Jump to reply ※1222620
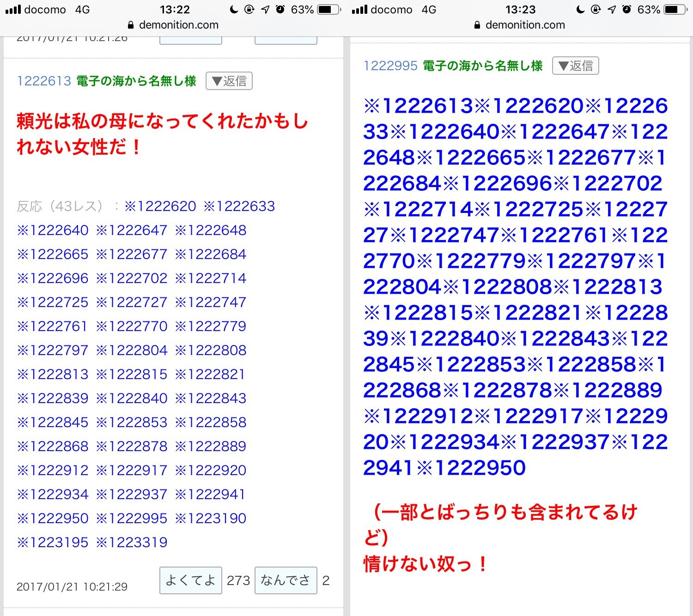The image size is (693, 616). pyautogui.click(x=160, y=206)
